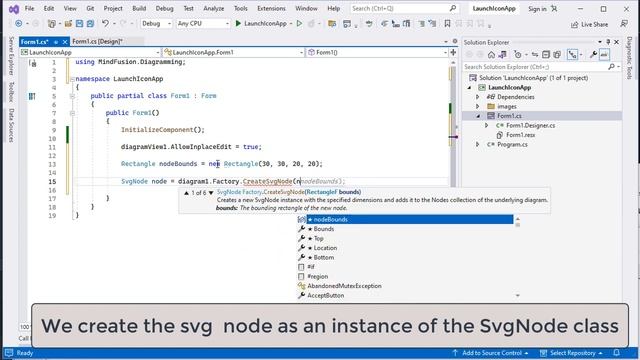
Task: Expand the Dependencies node
Action: pyautogui.click(x=478, y=97)
